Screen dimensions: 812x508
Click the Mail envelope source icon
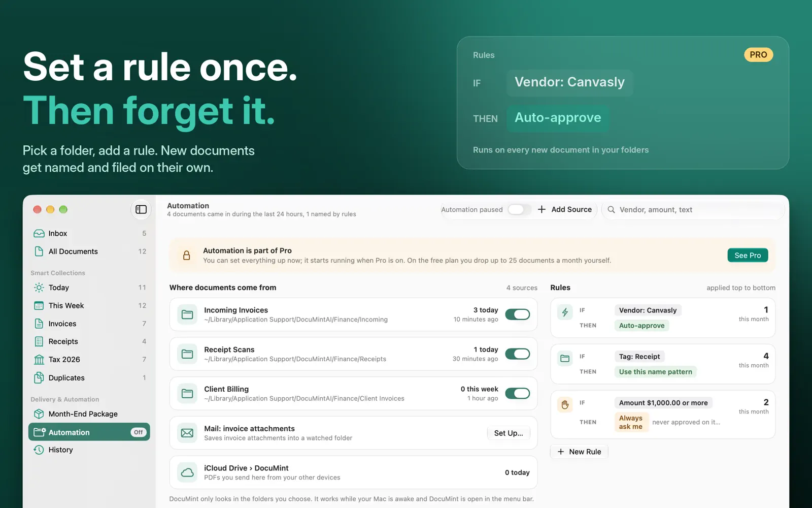point(187,433)
